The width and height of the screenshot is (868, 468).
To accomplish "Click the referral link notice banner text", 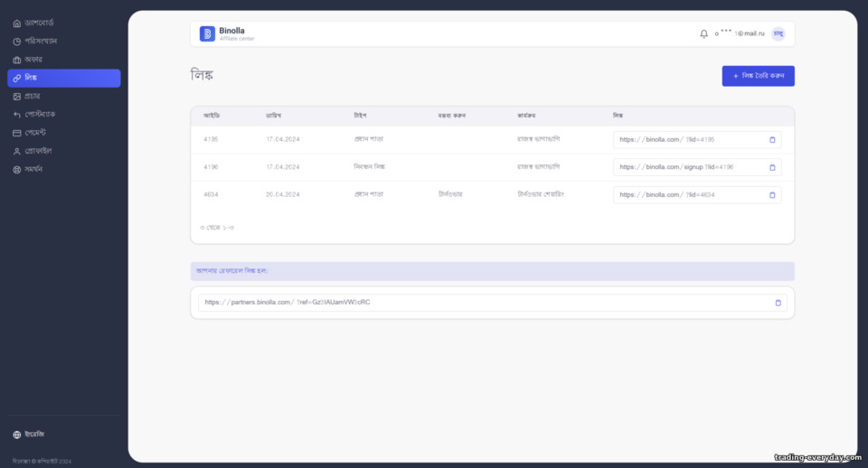I will (x=232, y=271).
